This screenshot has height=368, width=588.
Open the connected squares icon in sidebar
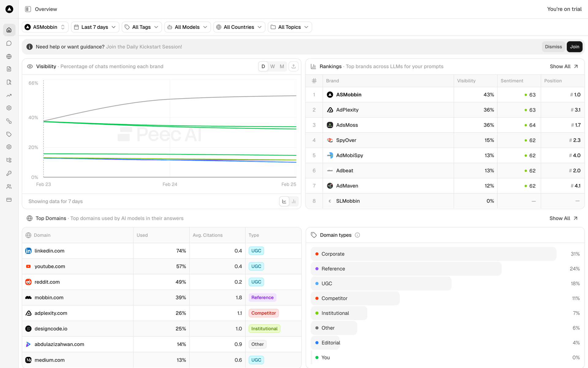click(9, 121)
